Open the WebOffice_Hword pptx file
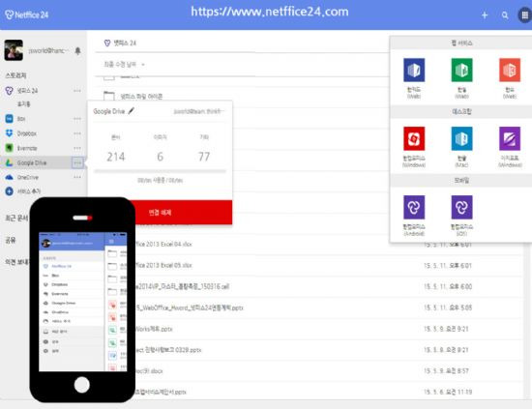 tap(189, 307)
